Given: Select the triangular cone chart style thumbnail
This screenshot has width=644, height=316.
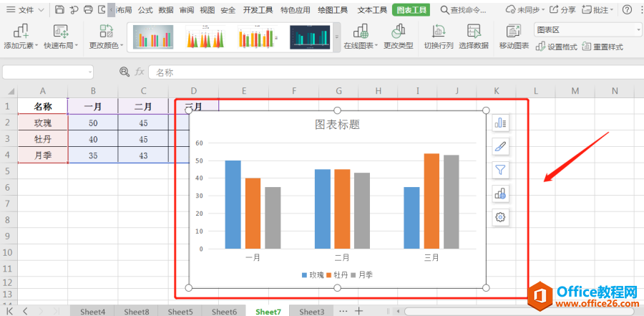Looking at the screenshot, I should point(205,37).
